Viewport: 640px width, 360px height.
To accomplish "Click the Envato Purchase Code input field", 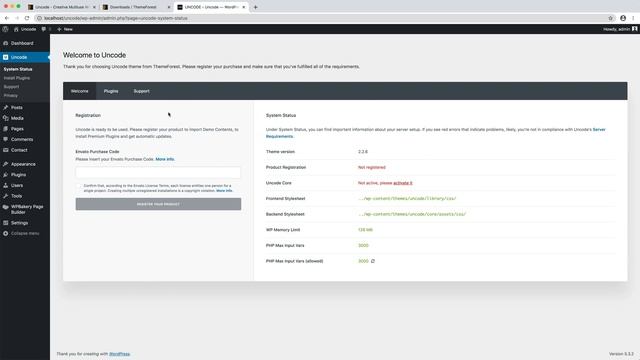I will (x=158, y=172).
